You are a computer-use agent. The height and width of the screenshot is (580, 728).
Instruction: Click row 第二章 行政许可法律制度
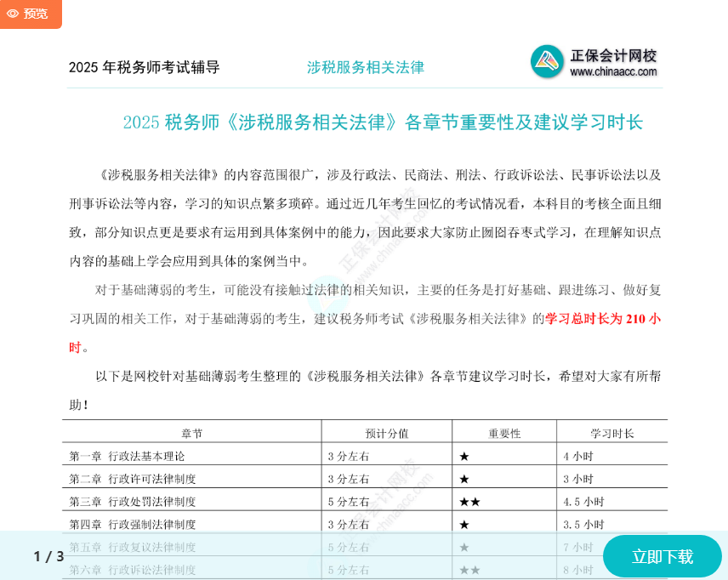133,479
